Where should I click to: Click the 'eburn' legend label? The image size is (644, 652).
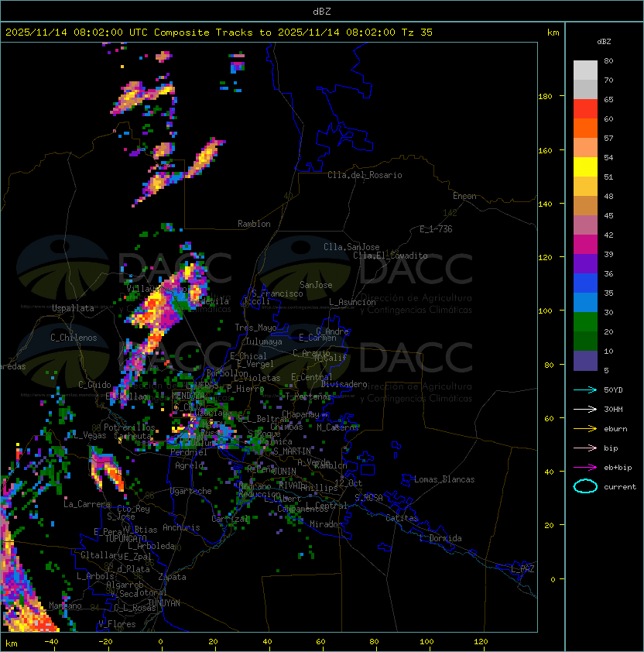(x=615, y=429)
